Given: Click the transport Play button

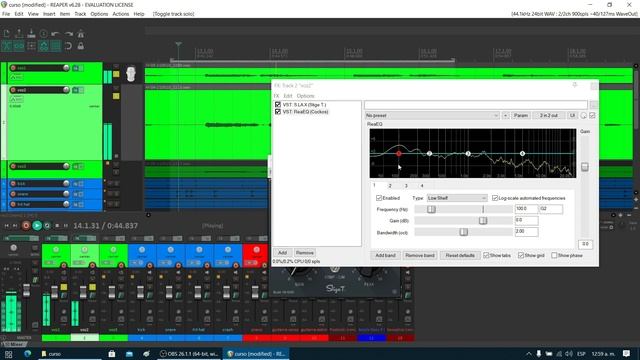Looking at the screenshot, I should click(x=37, y=225).
